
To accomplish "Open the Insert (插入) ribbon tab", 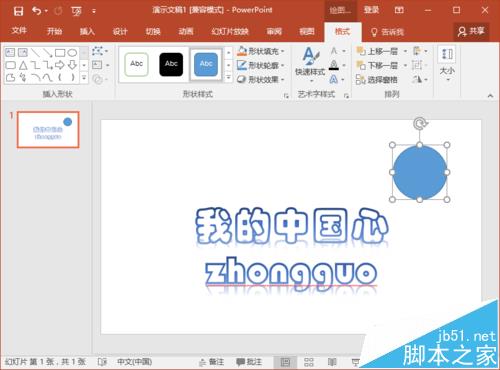I will [x=87, y=32].
